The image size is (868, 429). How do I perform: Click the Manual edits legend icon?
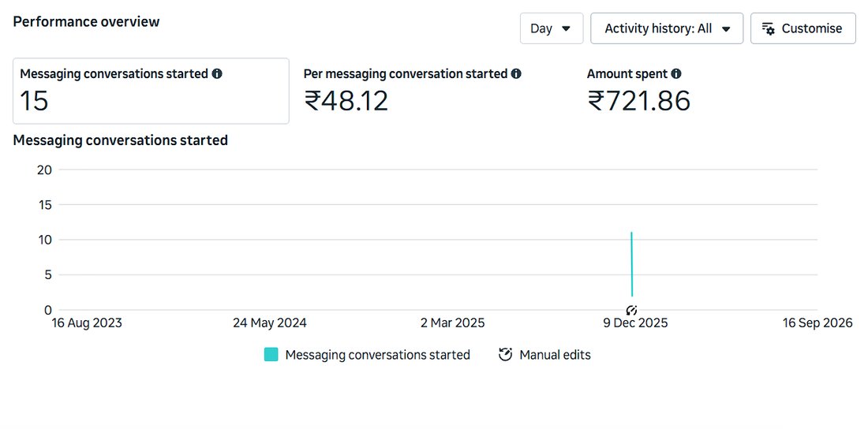click(x=505, y=355)
